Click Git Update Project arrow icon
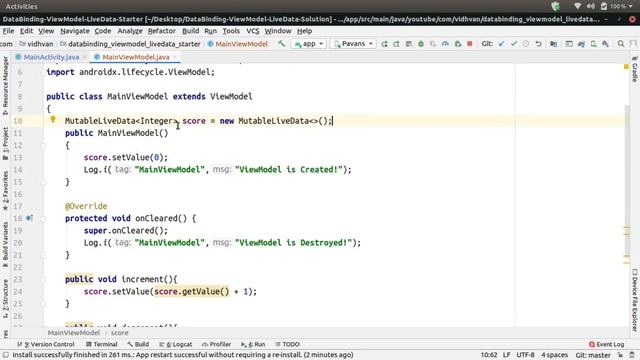Screen dimensions: 640x360 (x=502, y=44)
